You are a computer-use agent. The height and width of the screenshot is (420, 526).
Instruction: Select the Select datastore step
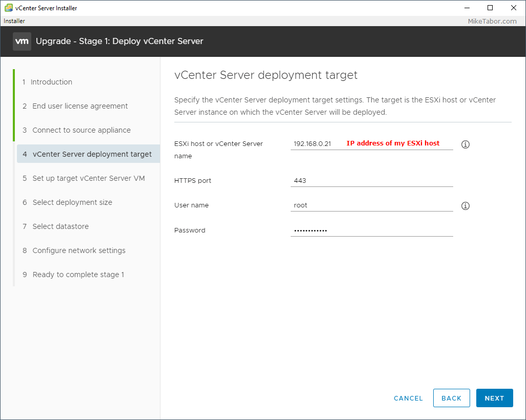tap(56, 226)
